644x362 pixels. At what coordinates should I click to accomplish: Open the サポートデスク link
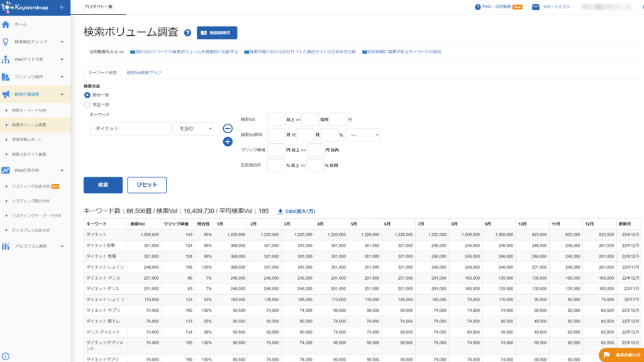point(556,7)
